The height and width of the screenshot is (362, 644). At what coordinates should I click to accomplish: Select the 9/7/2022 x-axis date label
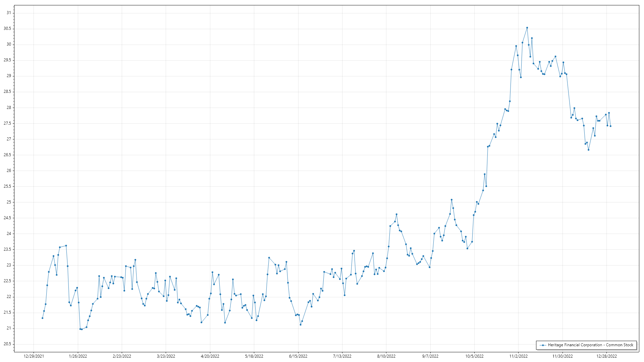430,356
